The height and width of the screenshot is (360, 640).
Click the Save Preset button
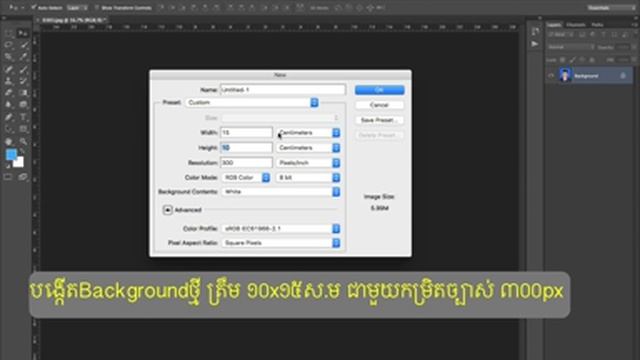[x=380, y=120]
